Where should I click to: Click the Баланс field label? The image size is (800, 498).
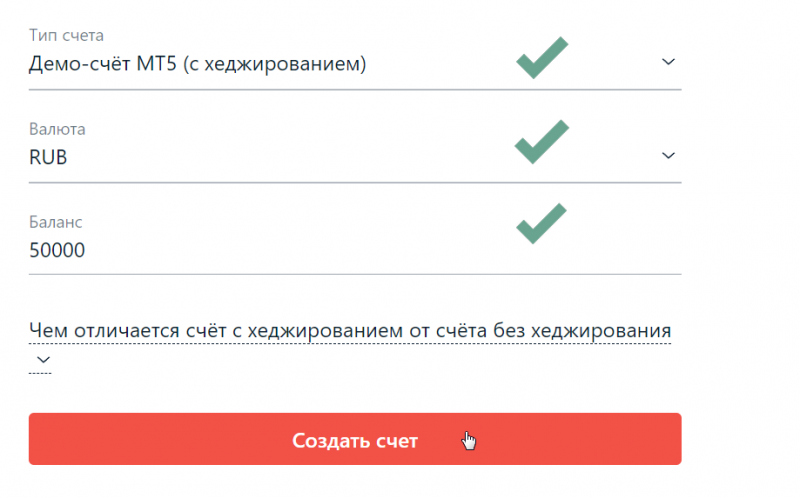click(58, 222)
